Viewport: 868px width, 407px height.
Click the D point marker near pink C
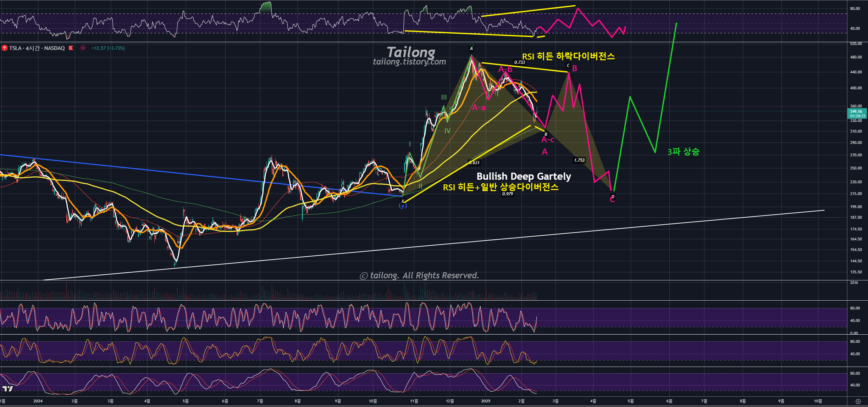[x=613, y=196]
